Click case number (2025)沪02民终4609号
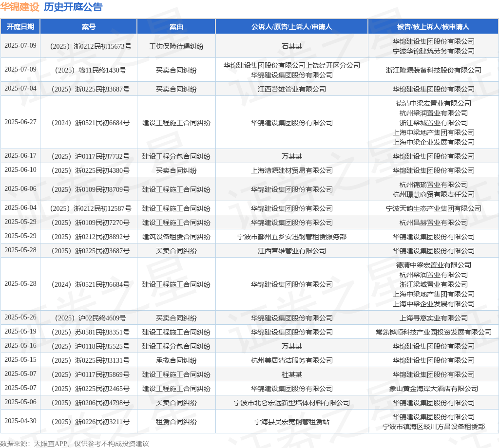The image size is (499, 448). pyautogui.click(x=90, y=318)
